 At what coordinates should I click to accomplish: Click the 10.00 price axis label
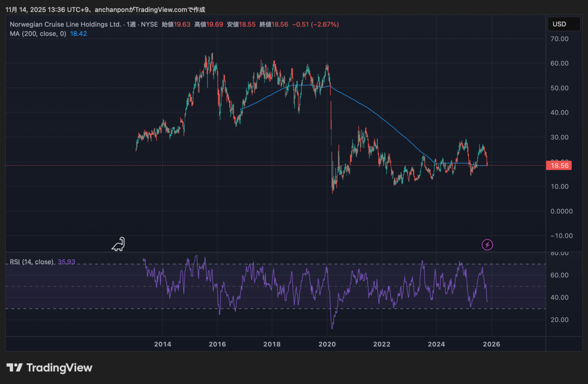coord(560,187)
